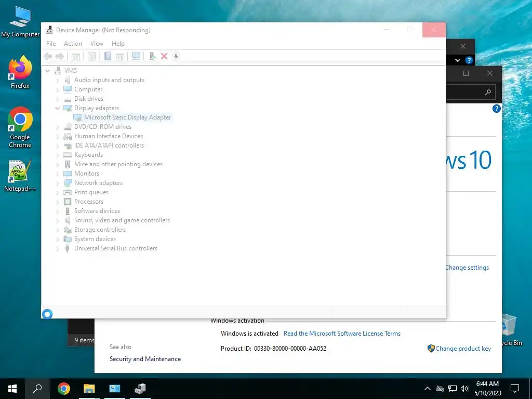Select Sound, video and game controllers
The height and width of the screenshot is (399, 532).
[x=122, y=220]
